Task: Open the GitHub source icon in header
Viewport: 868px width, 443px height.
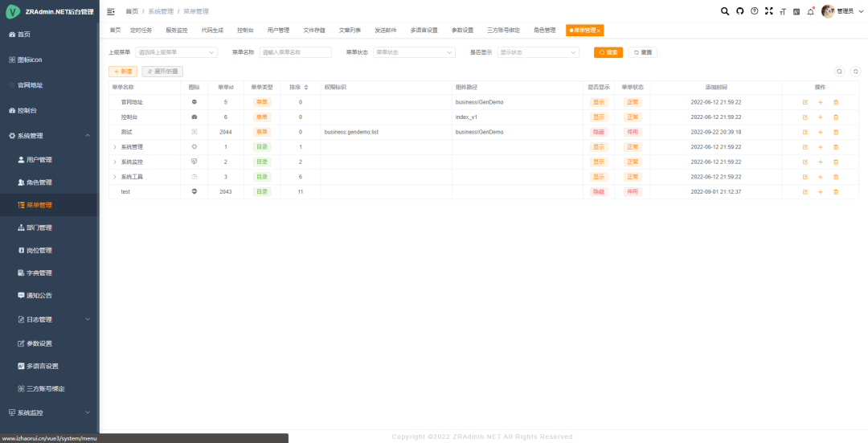Action: point(739,11)
